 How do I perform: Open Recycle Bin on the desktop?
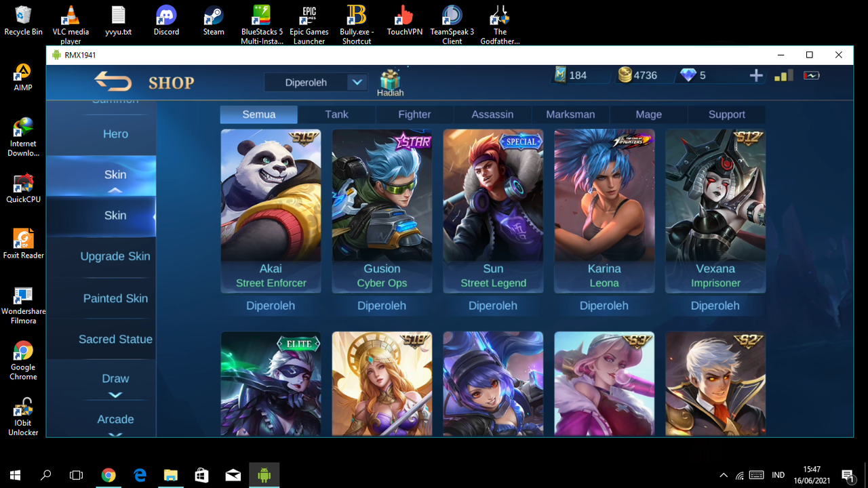pos(23,20)
